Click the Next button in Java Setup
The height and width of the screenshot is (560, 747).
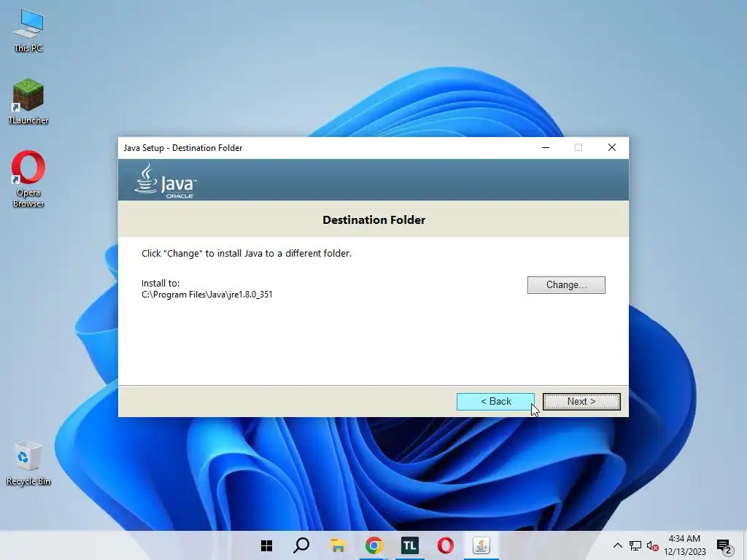tap(581, 402)
